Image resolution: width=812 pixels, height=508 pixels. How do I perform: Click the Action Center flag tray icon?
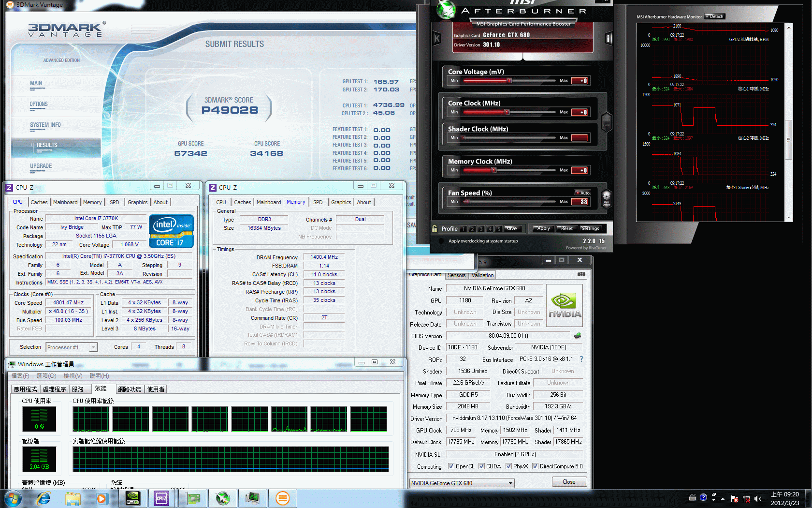tap(735, 499)
